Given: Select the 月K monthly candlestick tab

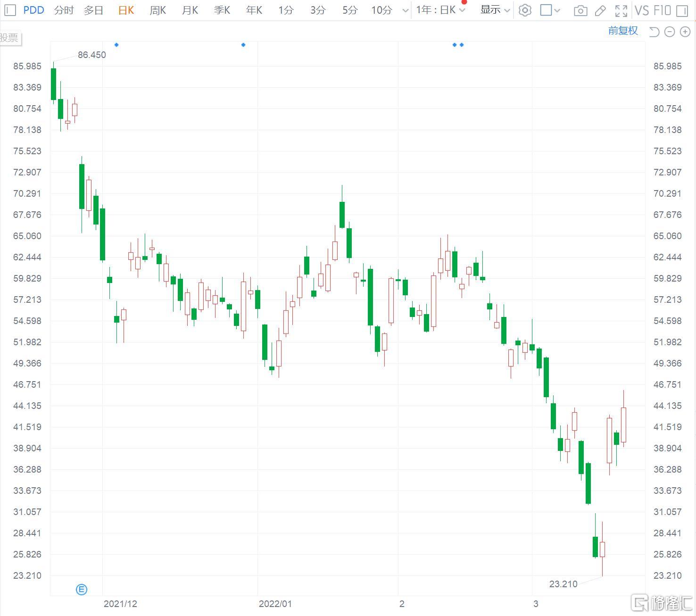Looking at the screenshot, I should (190, 10).
